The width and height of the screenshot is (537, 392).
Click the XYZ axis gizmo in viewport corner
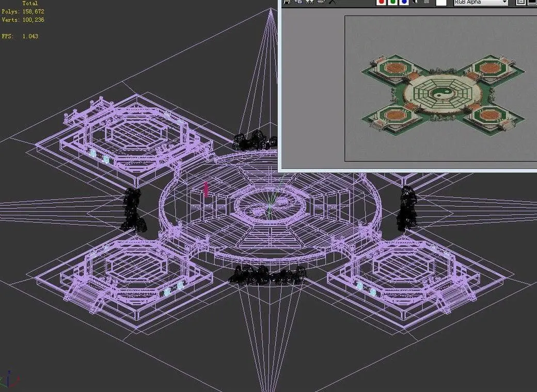[x=9, y=380]
